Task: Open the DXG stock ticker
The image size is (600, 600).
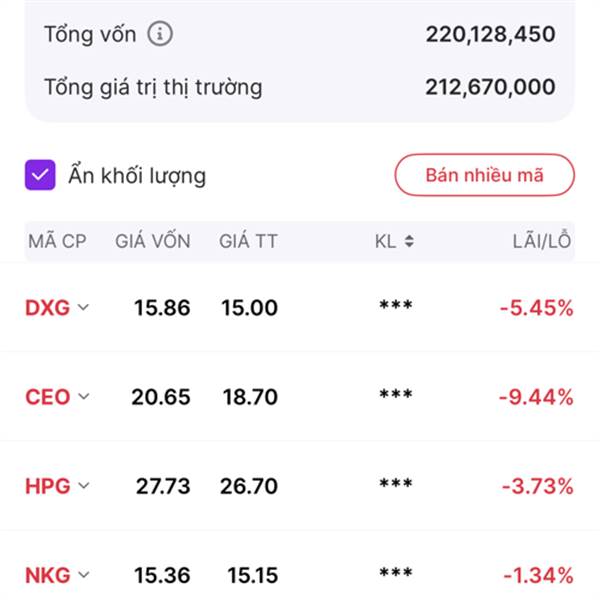Action: pyautogui.click(x=47, y=308)
